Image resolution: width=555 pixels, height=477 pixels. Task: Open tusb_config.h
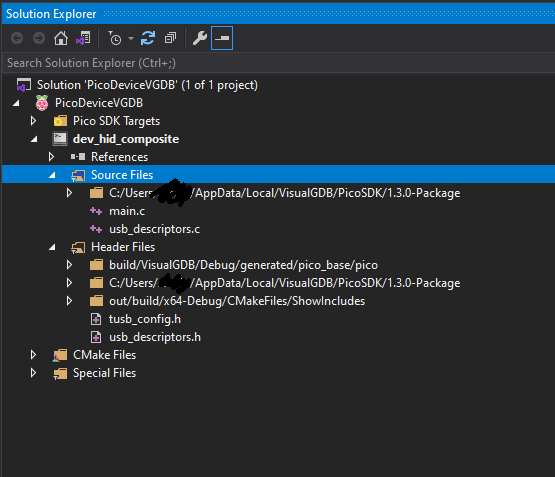tap(145, 319)
